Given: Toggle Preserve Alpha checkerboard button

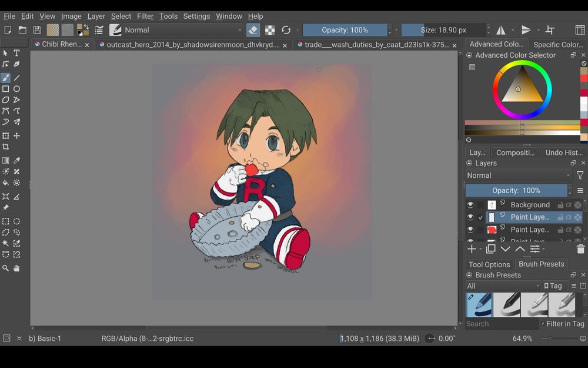Looking at the screenshot, I should [x=270, y=30].
